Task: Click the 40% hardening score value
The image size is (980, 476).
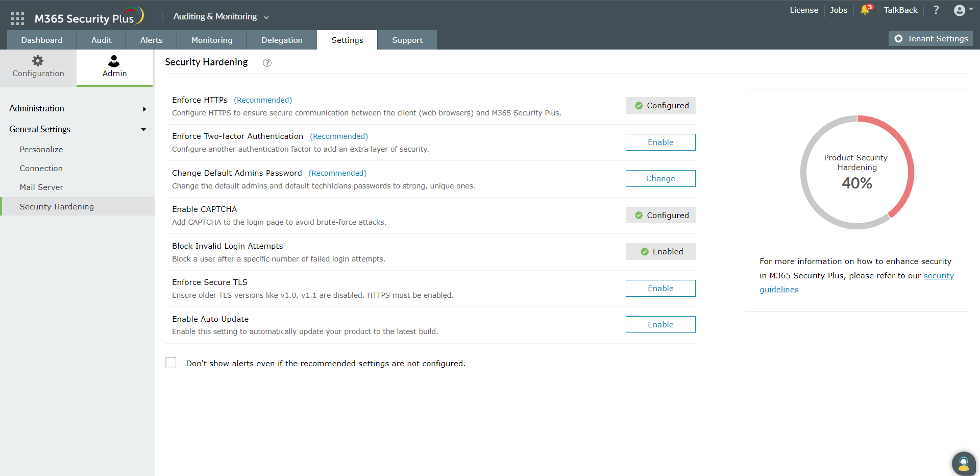Action: (x=857, y=183)
